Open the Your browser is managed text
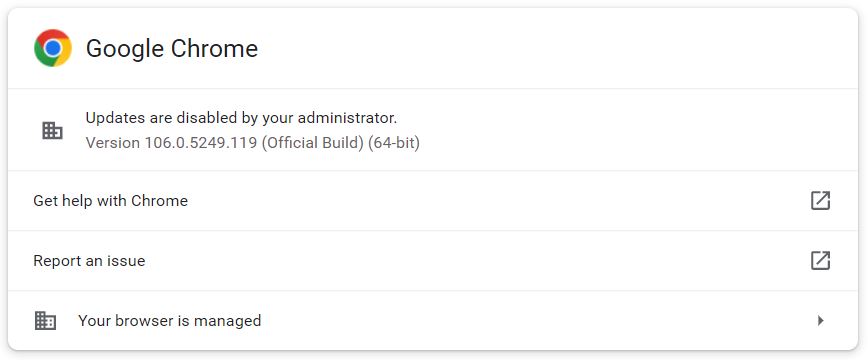868x360 pixels. 169,321
